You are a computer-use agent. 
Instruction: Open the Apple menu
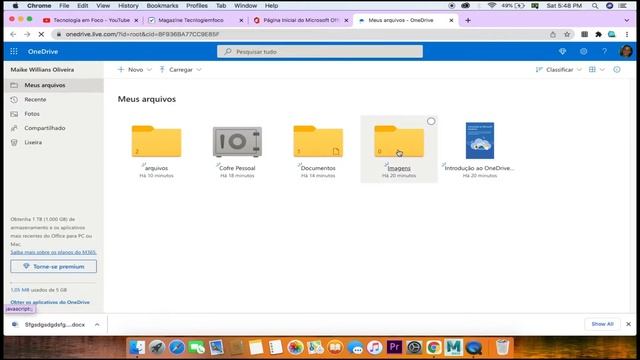[x=15, y=6]
